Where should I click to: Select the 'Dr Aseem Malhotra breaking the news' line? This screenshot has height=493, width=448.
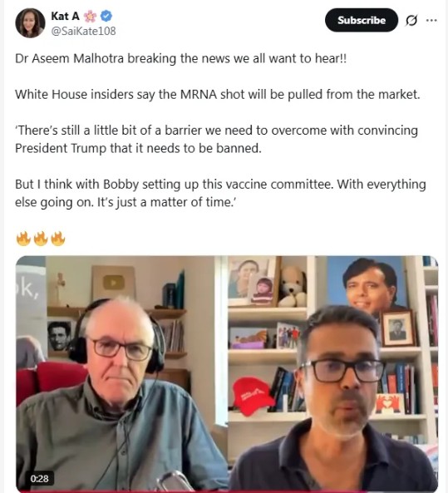(x=180, y=59)
